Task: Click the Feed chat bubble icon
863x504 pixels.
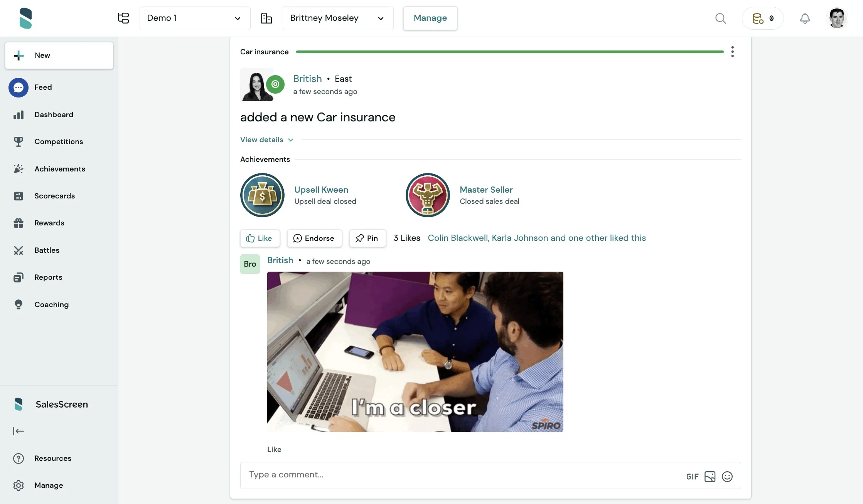Action: click(19, 87)
